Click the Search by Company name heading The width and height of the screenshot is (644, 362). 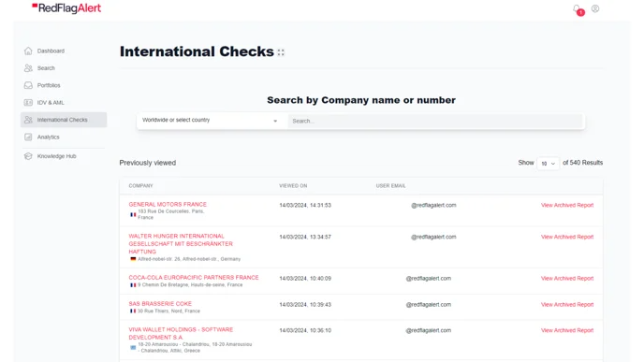tap(361, 100)
